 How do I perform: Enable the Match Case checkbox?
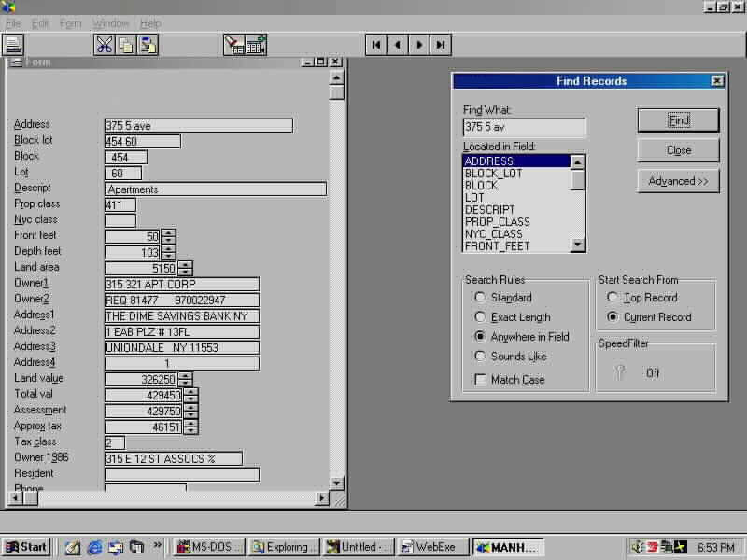[480, 380]
